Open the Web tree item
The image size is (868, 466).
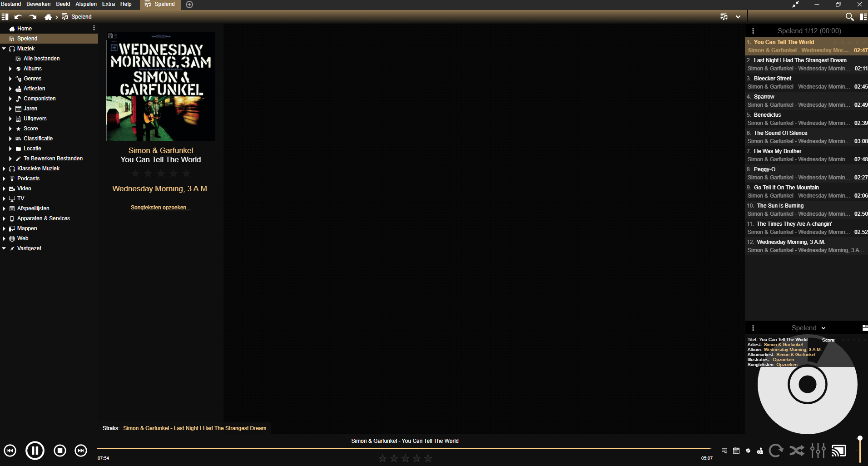pos(49,238)
